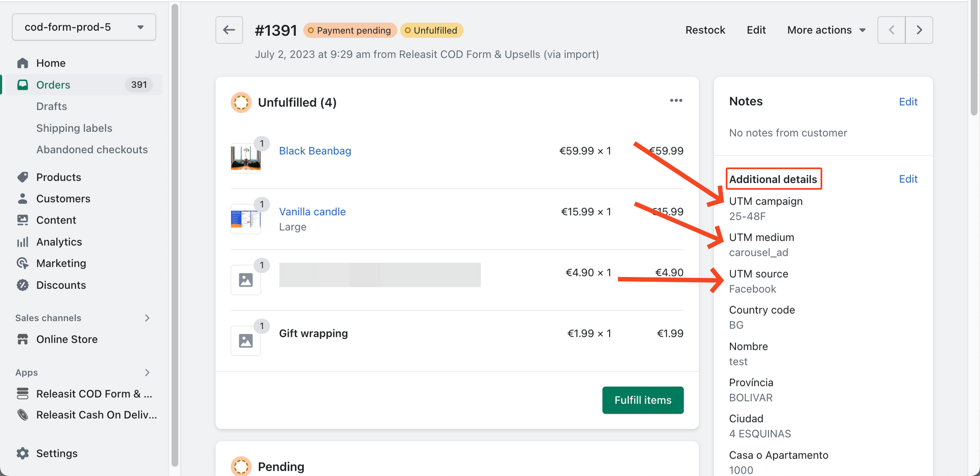Open the Vanilla candle product link
The image size is (980, 476).
(312, 212)
